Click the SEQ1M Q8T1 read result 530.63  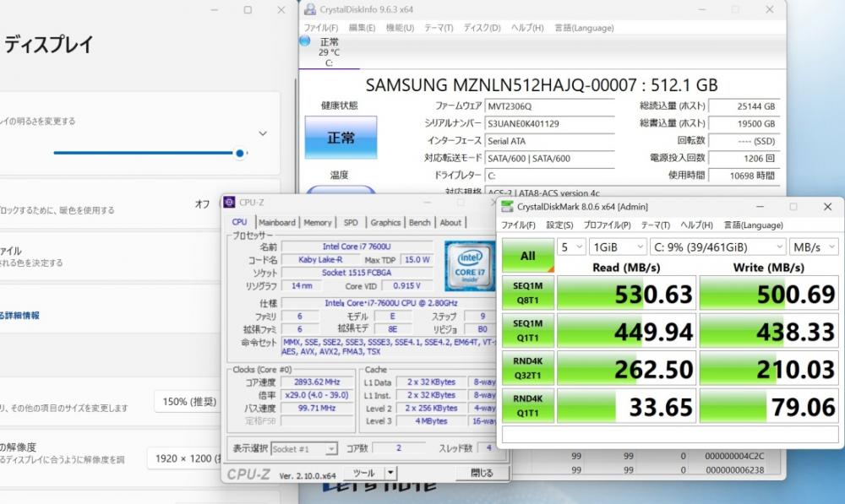(626, 294)
